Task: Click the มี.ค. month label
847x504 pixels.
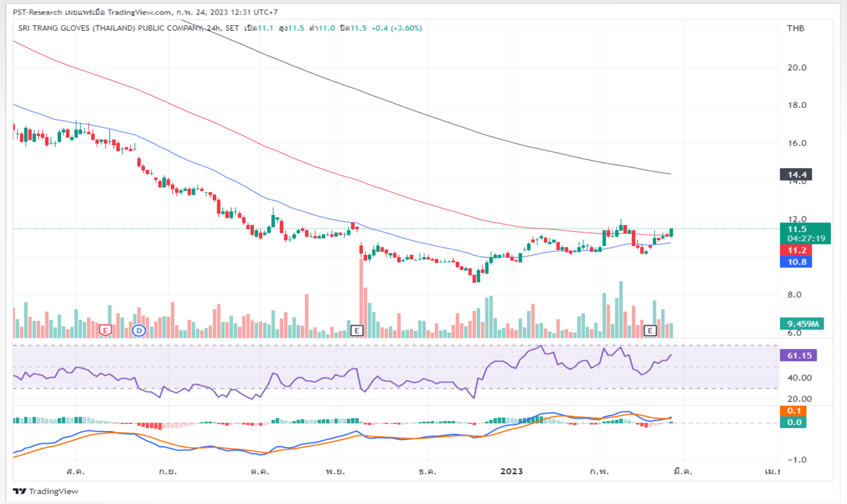Action: tap(683, 471)
